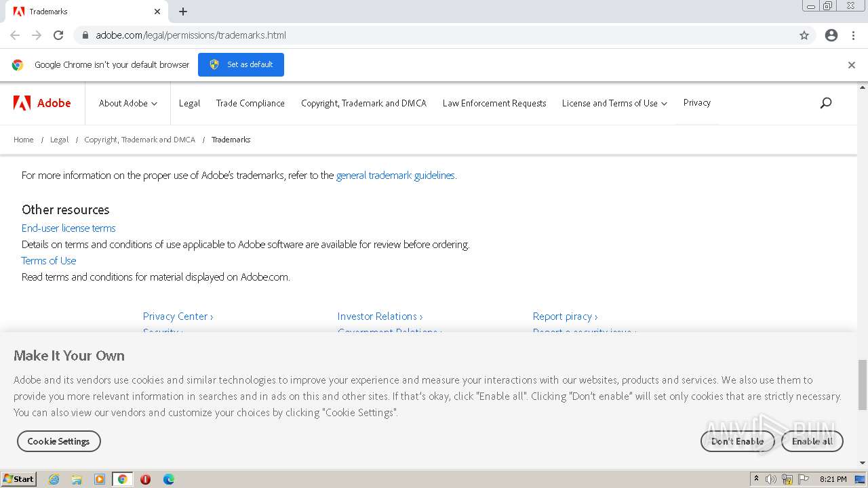Click the scrollbar up arrow
868x488 pixels.
[863, 87]
